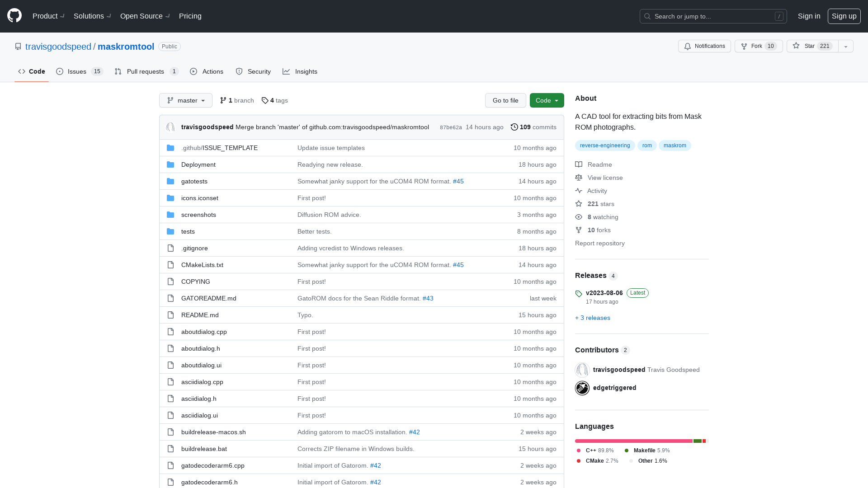Click the file icon for CMakeLists.txt
This screenshot has height=488, width=868.
click(170, 265)
